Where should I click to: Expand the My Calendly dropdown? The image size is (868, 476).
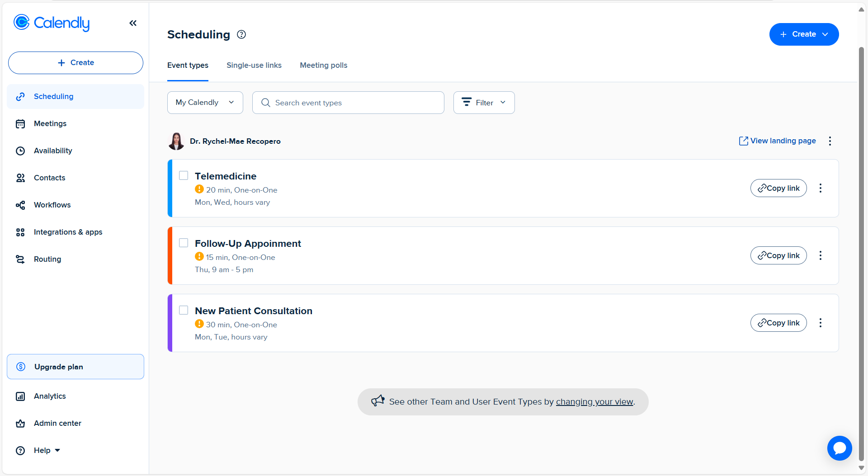(x=205, y=103)
